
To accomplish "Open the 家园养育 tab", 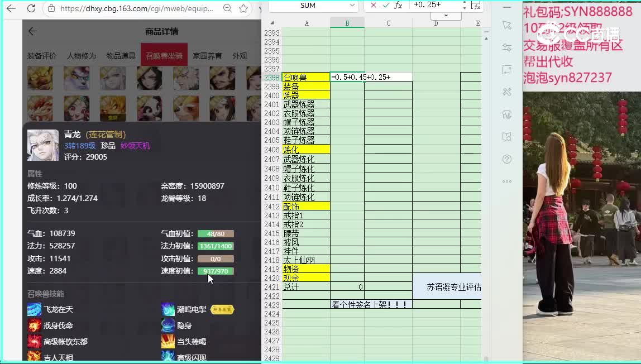I will [207, 56].
